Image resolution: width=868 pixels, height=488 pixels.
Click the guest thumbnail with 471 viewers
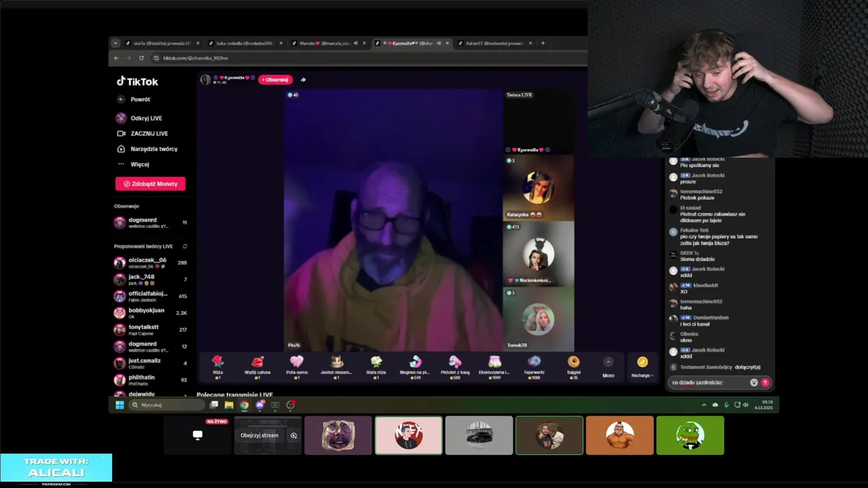click(538, 253)
